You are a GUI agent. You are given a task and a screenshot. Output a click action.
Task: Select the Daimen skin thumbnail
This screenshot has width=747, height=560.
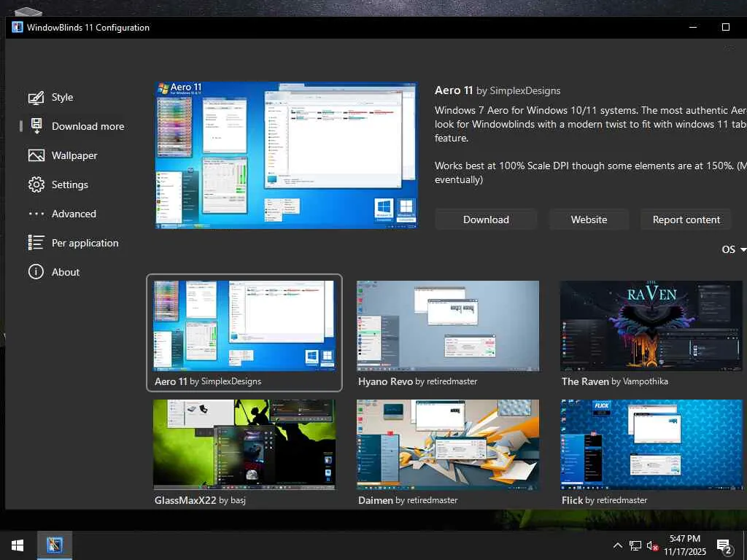point(448,445)
